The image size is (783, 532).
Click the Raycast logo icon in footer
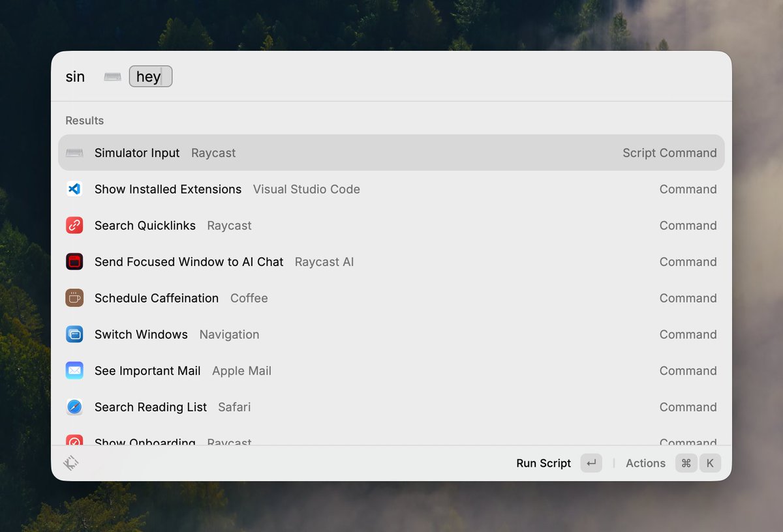point(71,463)
